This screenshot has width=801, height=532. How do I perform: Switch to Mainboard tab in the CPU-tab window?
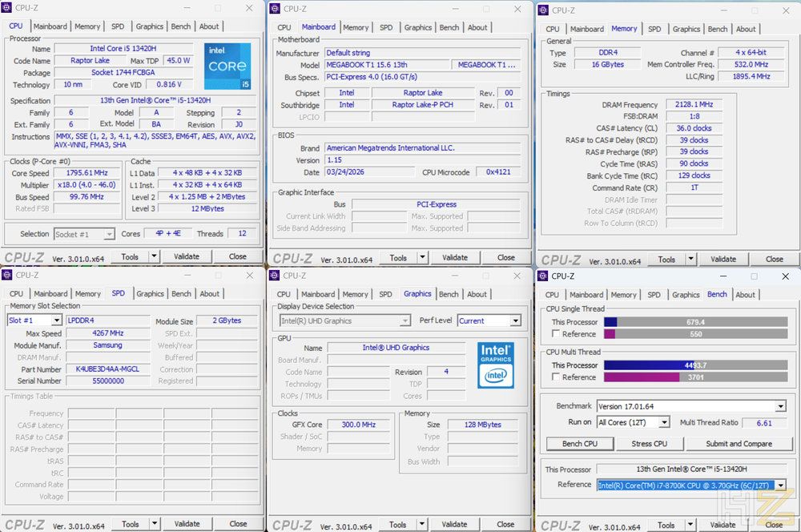[50, 26]
